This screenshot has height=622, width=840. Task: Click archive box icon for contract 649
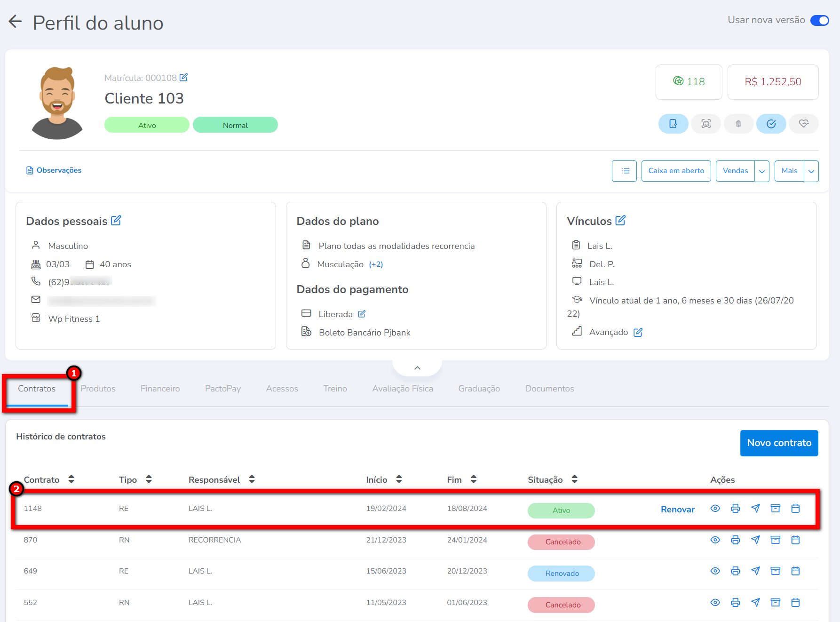(775, 571)
